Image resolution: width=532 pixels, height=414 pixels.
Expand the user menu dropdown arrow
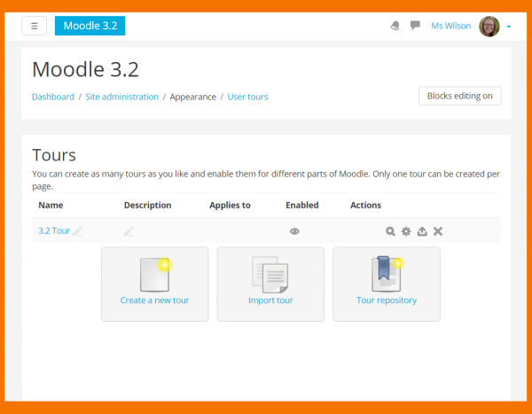509,27
